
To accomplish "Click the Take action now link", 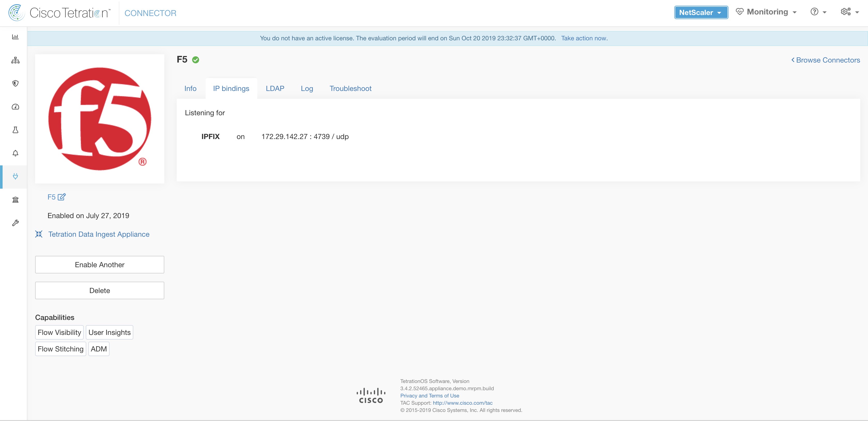I will [584, 38].
